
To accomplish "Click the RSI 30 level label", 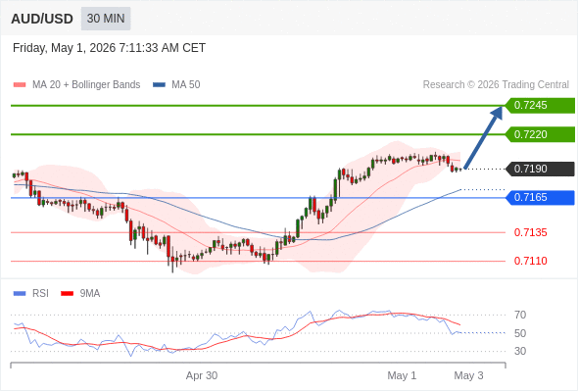I will click(520, 351).
